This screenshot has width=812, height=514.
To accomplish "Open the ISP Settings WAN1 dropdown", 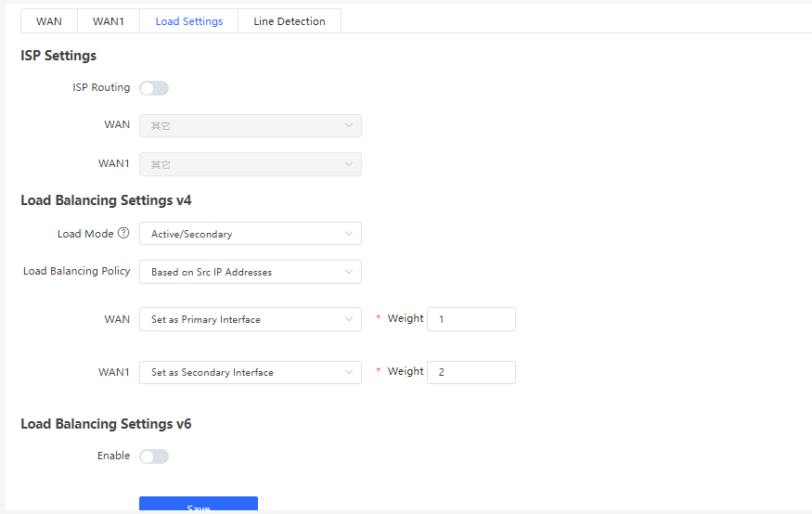I will pyautogui.click(x=250, y=164).
